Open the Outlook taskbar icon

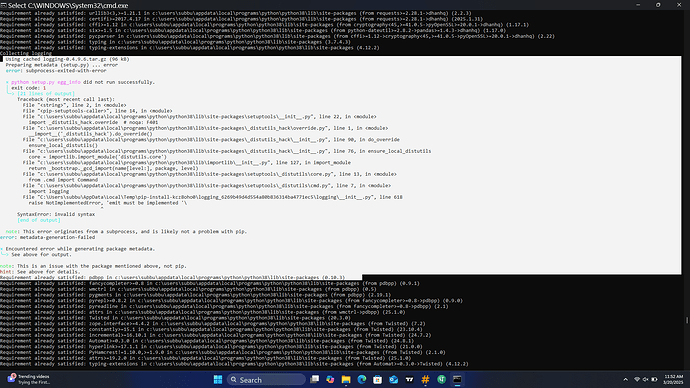[x=393, y=380]
